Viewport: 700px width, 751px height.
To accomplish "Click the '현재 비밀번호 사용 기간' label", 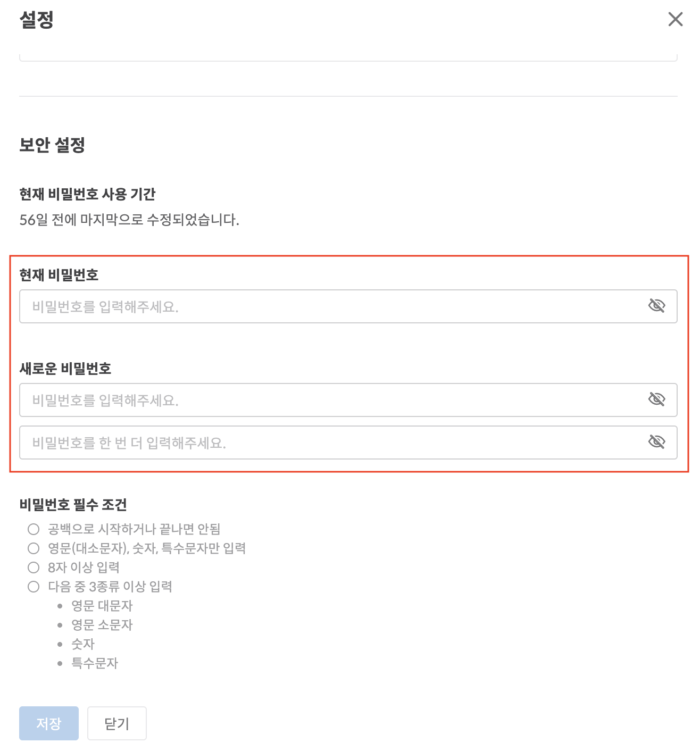I will (87, 194).
